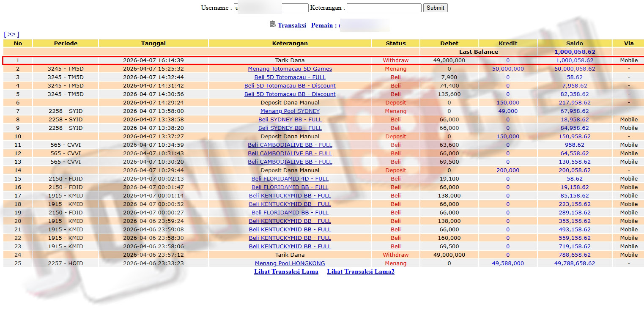Click the Via column header
This screenshot has width=644, height=321.
(629, 43)
